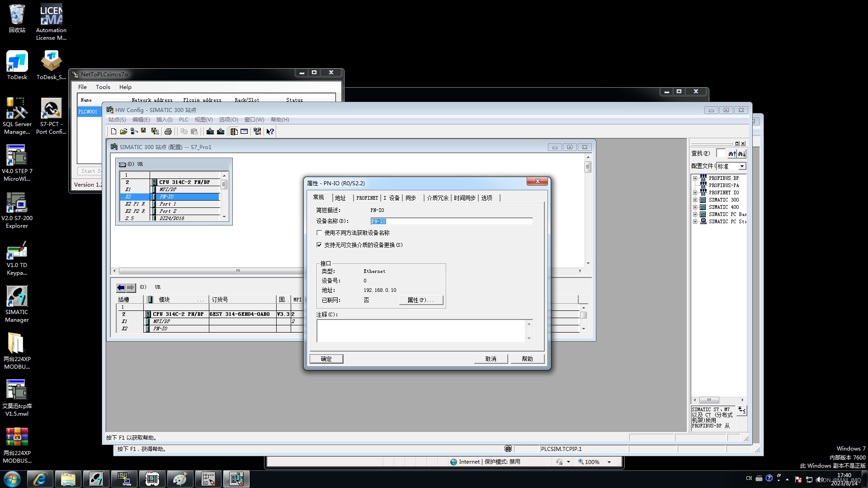Click the search-up binoculars icon in catalog
The width and height of the screenshot is (868, 488).
coord(732,154)
